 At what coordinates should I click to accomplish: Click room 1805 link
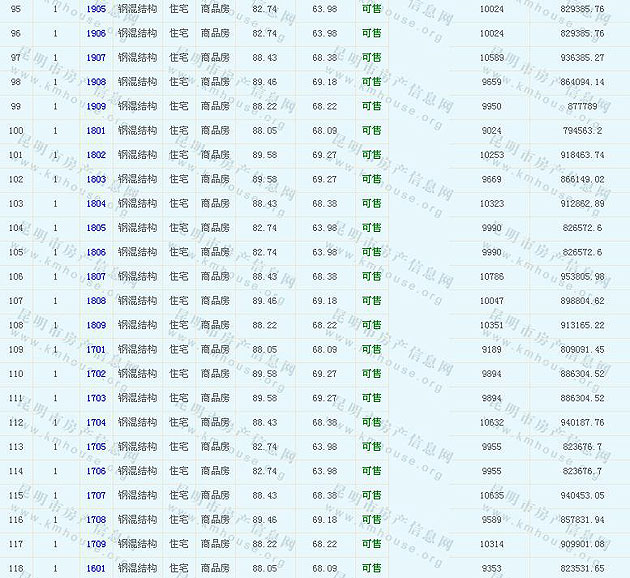[x=96, y=228]
